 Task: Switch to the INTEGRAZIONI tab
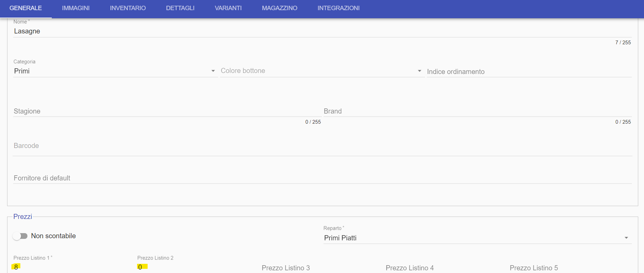tap(338, 8)
